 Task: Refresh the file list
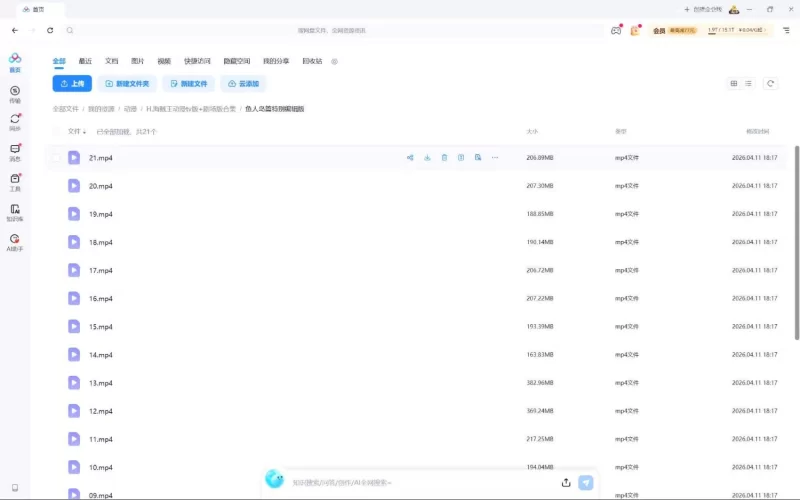pos(770,83)
